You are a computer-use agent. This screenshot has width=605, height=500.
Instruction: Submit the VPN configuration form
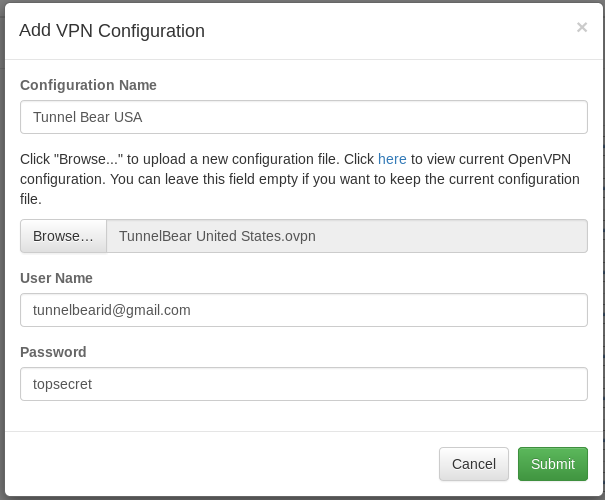[x=552, y=464]
